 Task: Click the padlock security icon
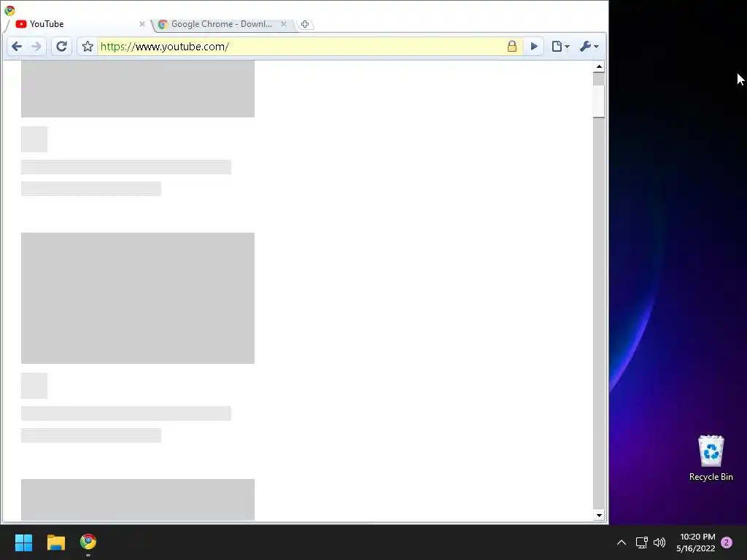click(512, 46)
